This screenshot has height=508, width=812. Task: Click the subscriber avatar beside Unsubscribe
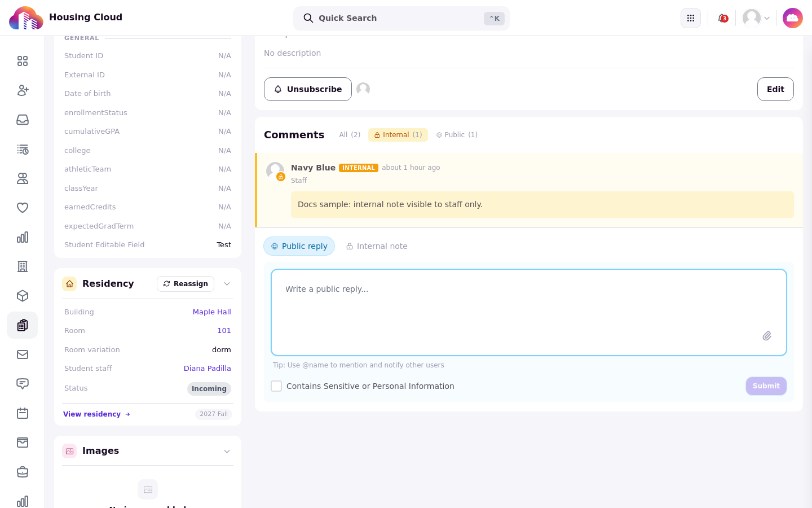pos(363,89)
